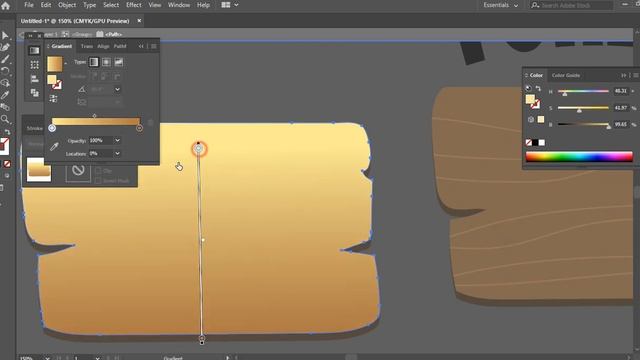This screenshot has height=360, width=640.
Task: Open the Window menu
Action: click(x=179, y=5)
